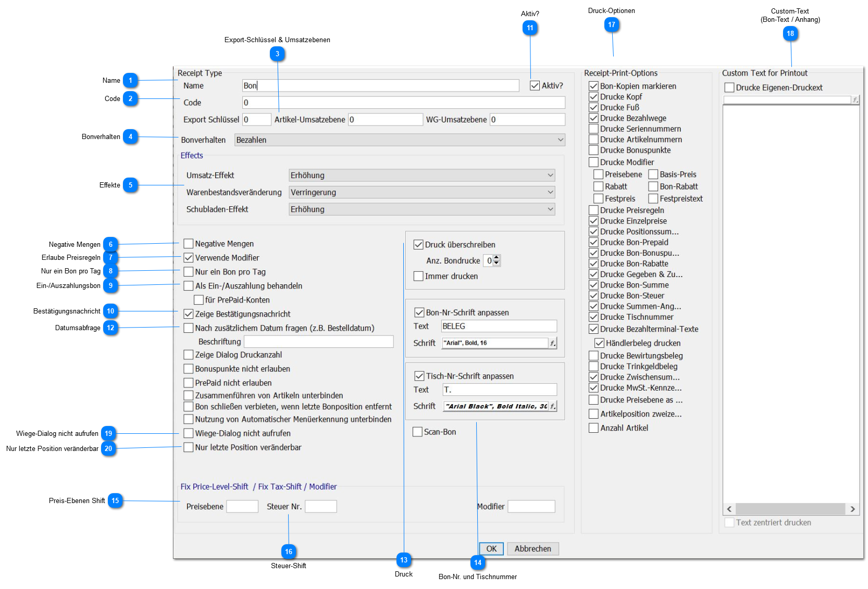Uncheck Händlerbeleg drucken
The height and width of the screenshot is (589, 868).
coord(600,343)
